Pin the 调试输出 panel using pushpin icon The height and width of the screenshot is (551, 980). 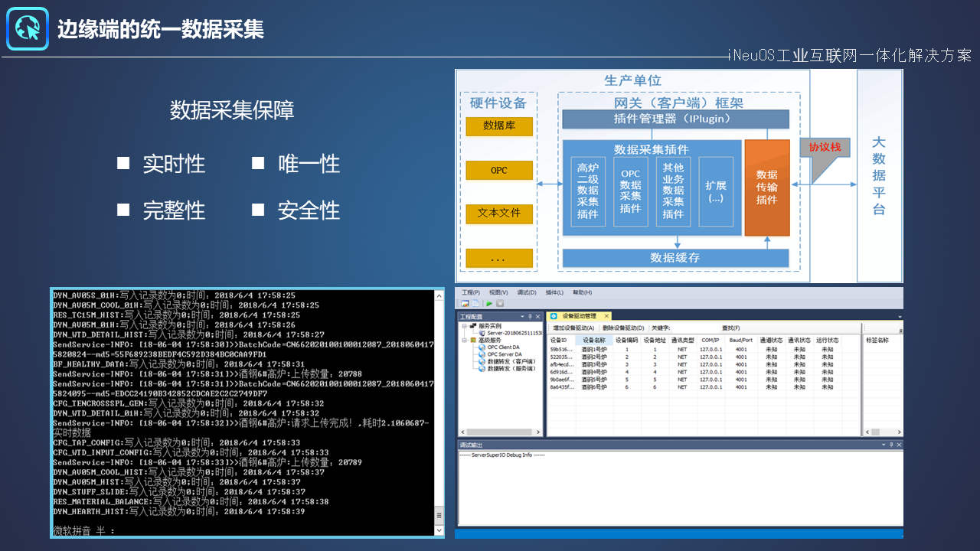(890, 445)
